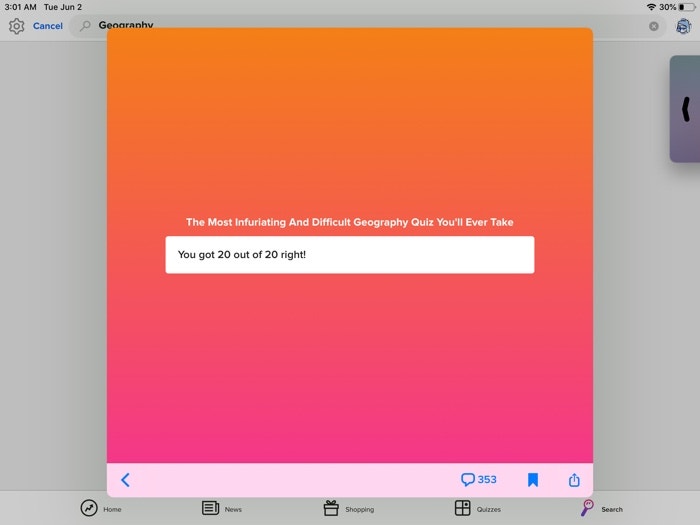The height and width of the screenshot is (525, 700).
Task: Open the 353 comments
Action: point(478,480)
